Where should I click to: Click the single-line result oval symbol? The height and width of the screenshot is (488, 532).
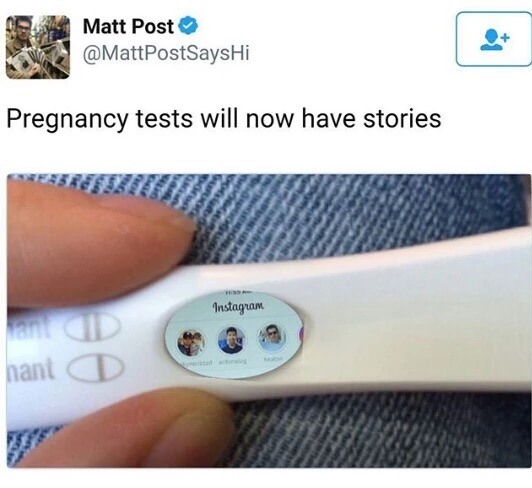pyautogui.click(x=97, y=369)
